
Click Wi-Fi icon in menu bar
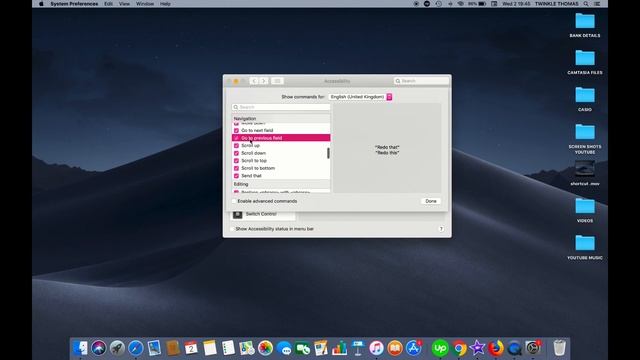point(461,4)
